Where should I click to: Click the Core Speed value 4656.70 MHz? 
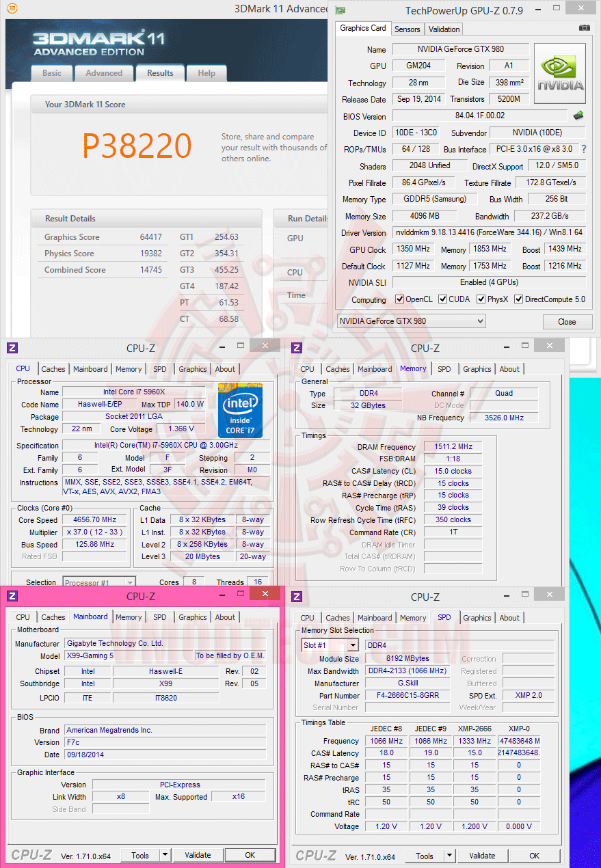point(95,519)
